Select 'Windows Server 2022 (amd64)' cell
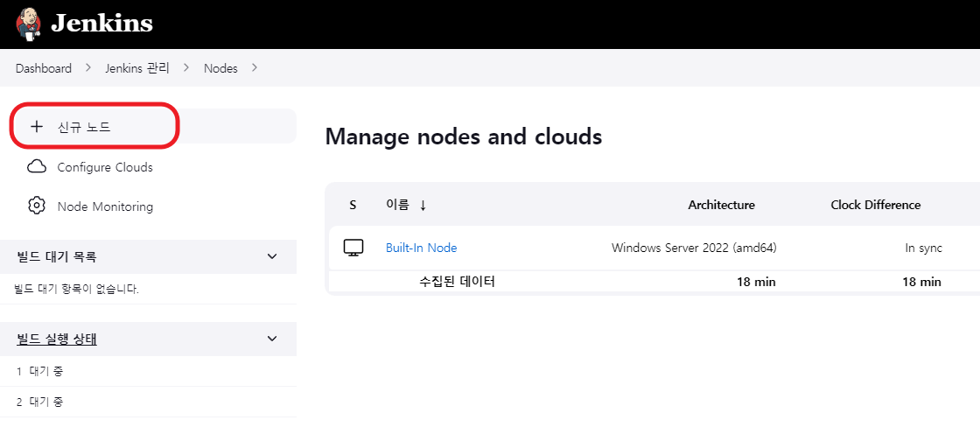Screen dimensions: 980x441 click(x=694, y=248)
